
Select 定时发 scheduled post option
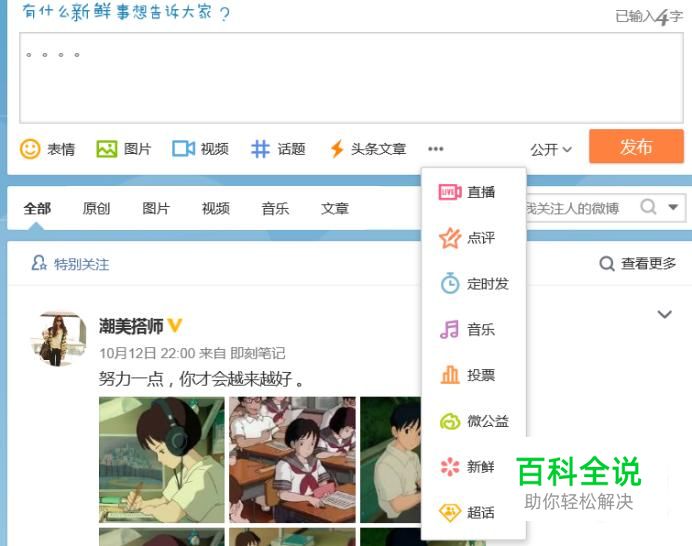click(x=474, y=283)
